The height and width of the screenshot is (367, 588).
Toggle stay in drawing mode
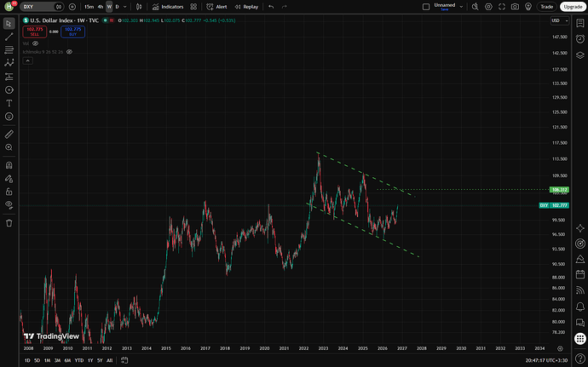click(9, 179)
